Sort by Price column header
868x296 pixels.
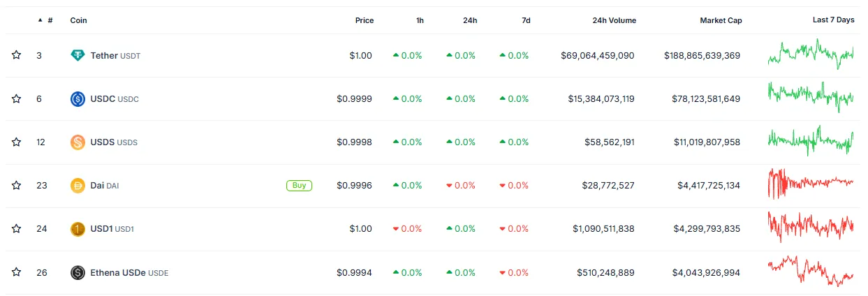click(x=364, y=20)
